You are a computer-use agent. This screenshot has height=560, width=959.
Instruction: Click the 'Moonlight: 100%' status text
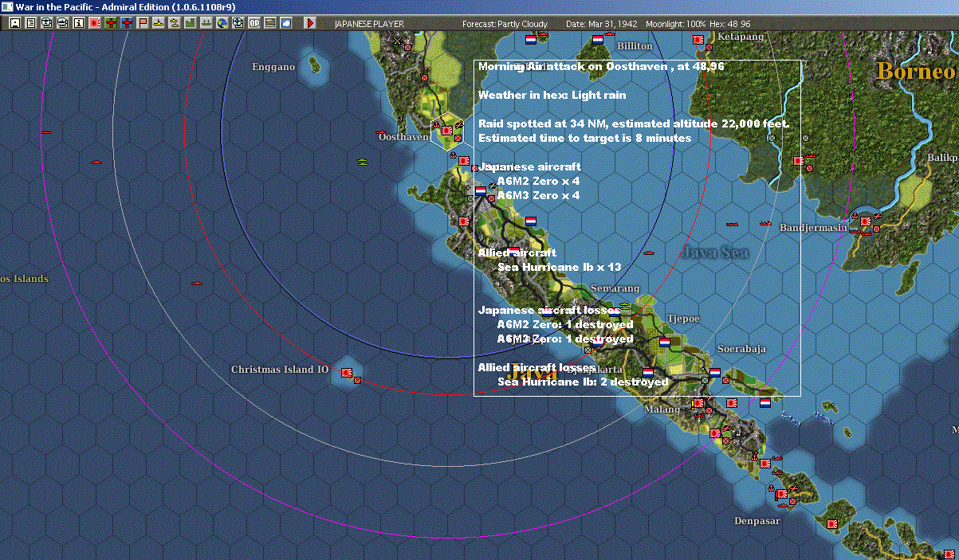click(x=676, y=24)
